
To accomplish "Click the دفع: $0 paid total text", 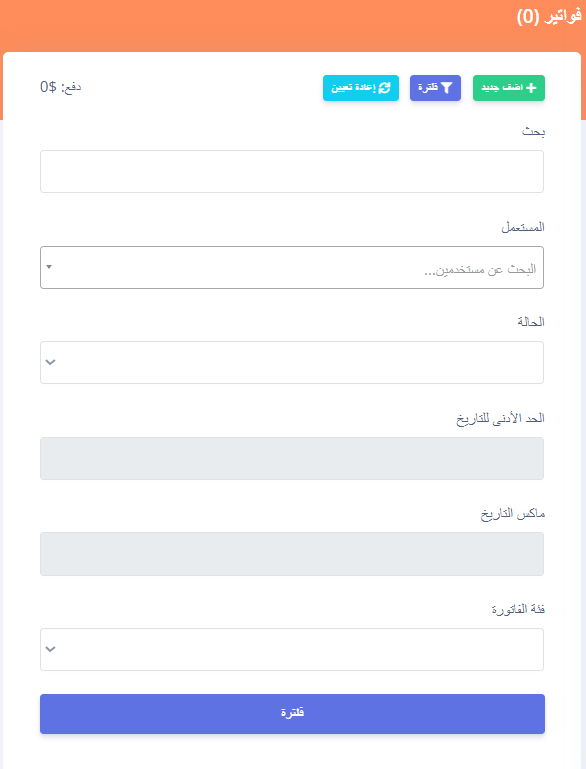I will click(x=60, y=87).
